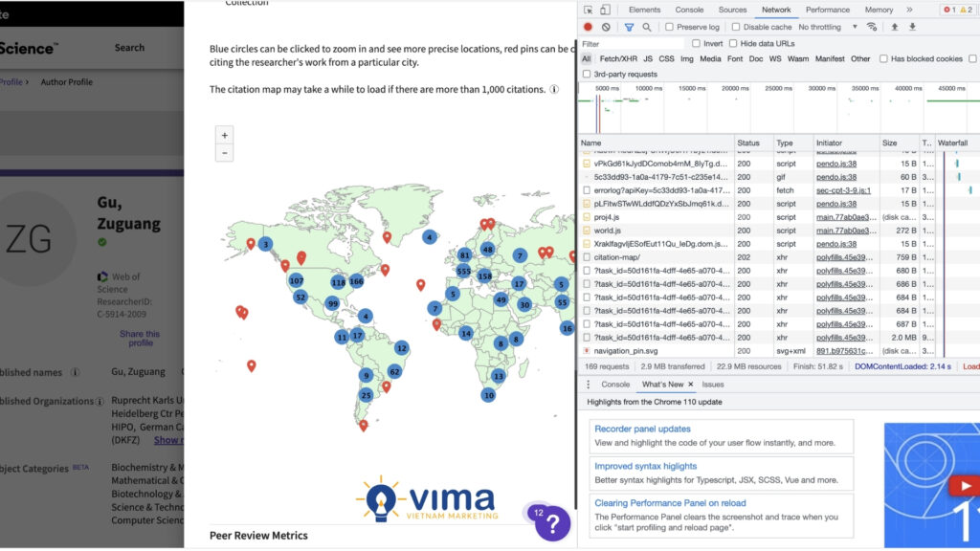Enable the Preserve log checkbox
The height and width of the screenshot is (551, 980).
[668, 27]
